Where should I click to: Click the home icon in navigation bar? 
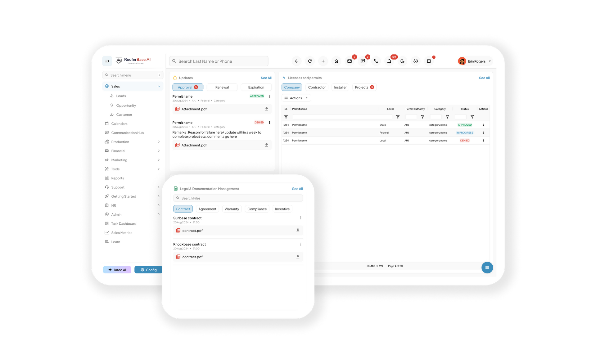pyautogui.click(x=336, y=61)
